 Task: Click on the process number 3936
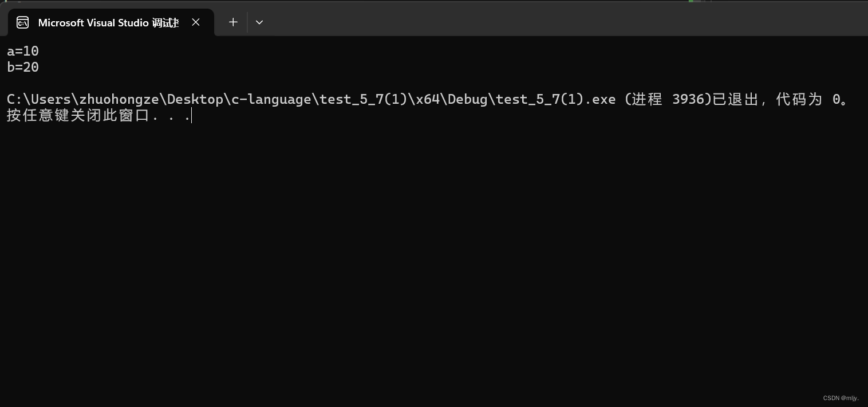tap(688, 99)
